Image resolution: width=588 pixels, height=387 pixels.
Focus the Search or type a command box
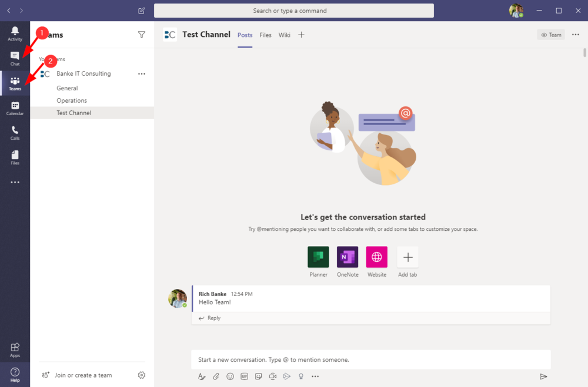point(293,11)
